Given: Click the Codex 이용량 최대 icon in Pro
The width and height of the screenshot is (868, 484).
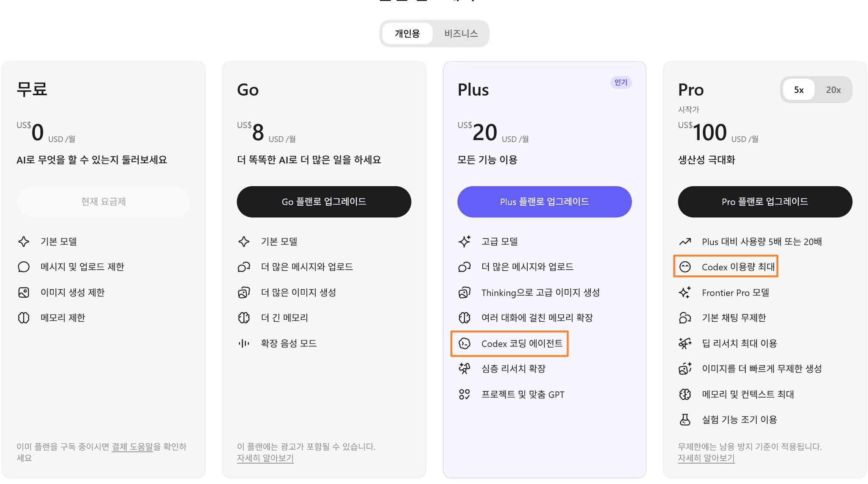Looking at the screenshot, I should coord(685,267).
